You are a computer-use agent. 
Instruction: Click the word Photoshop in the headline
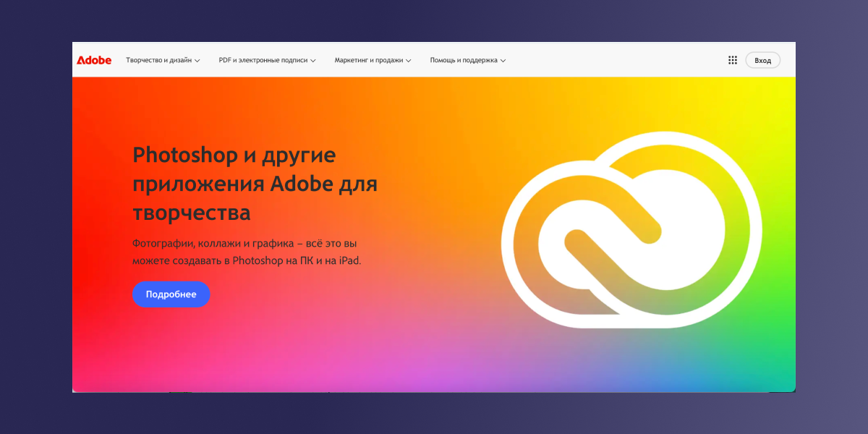[184, 155]
